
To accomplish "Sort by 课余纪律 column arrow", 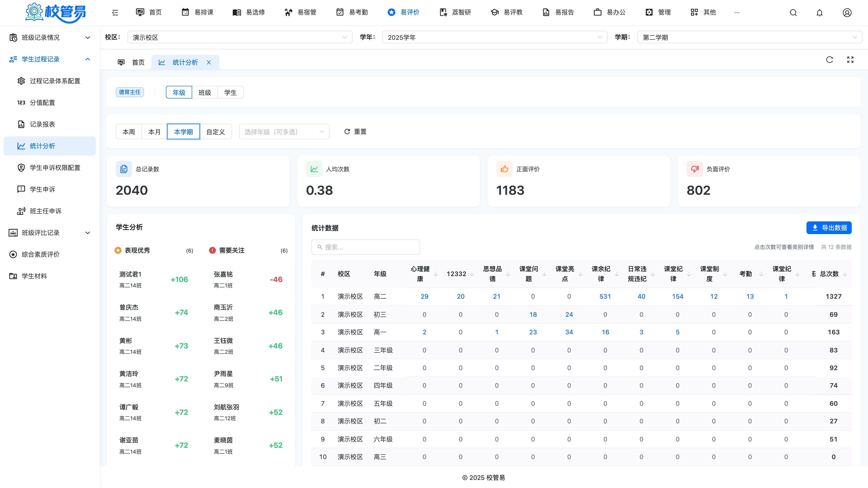I will 617,274.
